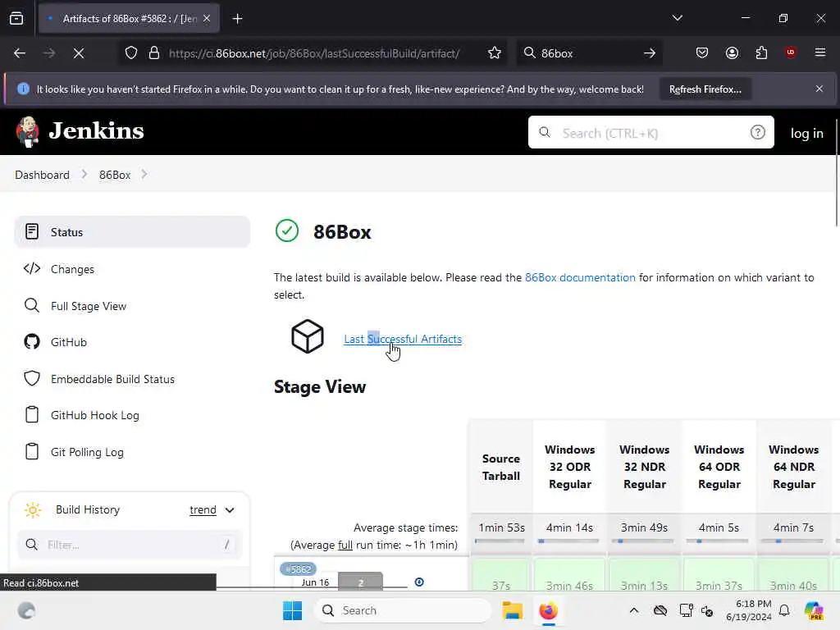The image size is (840, 630).
Task: Open the extensions puzzle icon
Action: 761,52
